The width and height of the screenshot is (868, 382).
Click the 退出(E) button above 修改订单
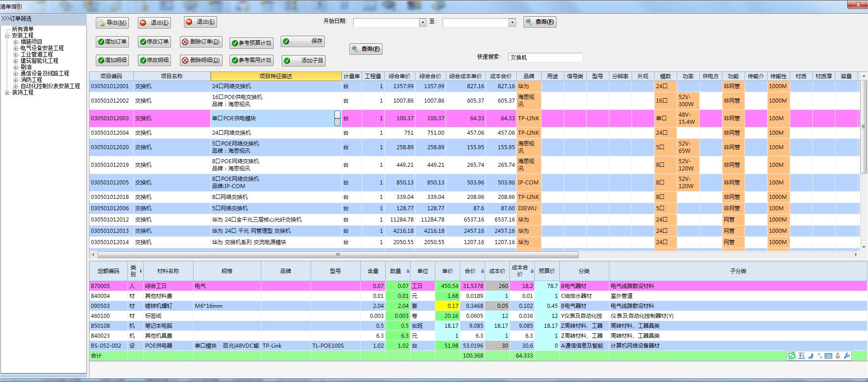pyautogui.click(x=155, y=23)
